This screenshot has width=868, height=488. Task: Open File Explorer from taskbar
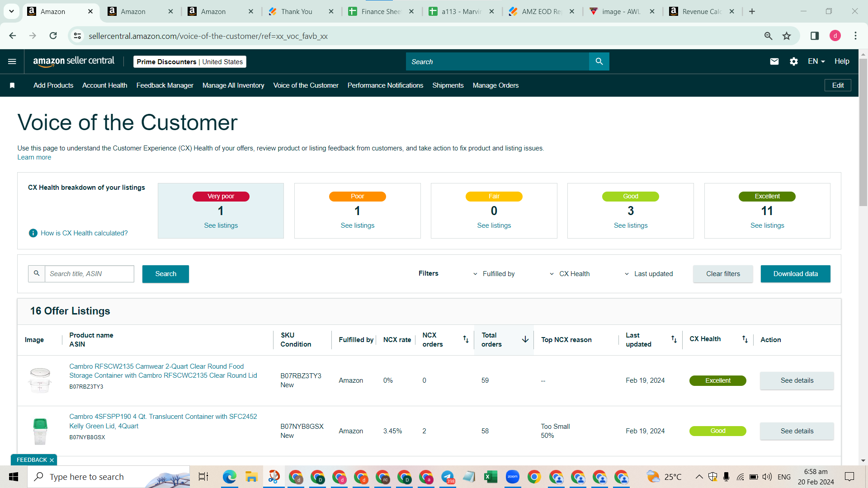[251, 477]
